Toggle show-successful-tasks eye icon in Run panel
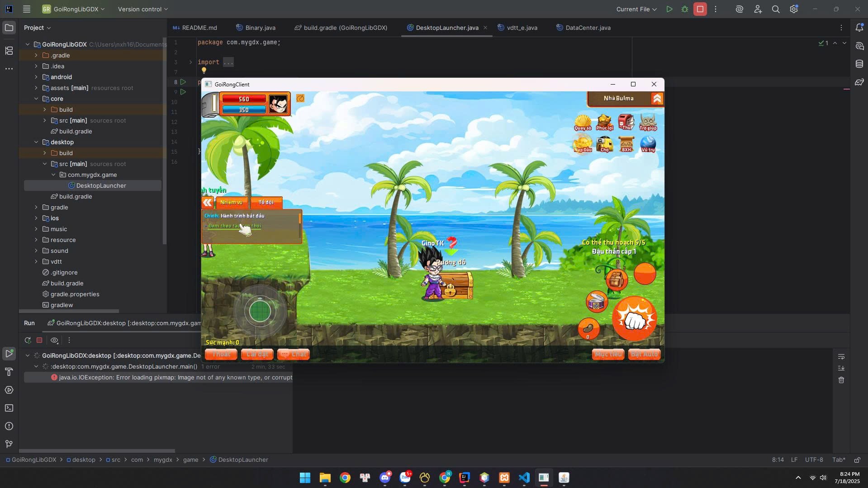Image resolution: width=868 pixels, height=488 pixels. click(x=55, y=340)
